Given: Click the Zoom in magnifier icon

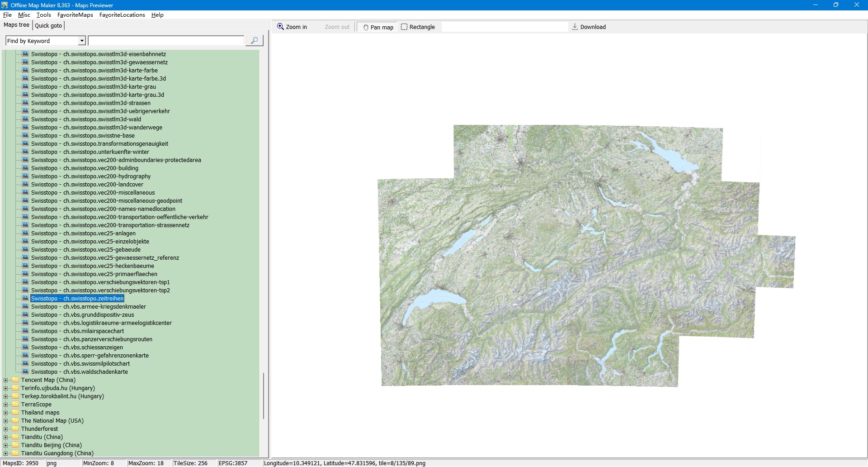Looking at the screenshot, I should pyautogui.click(x=280, y=27).
